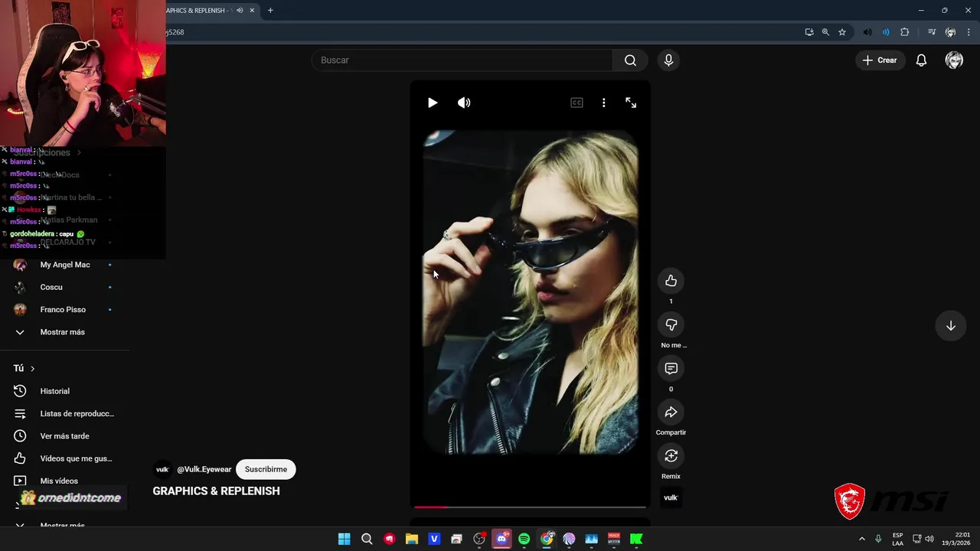The width and height of the screenshot is (980, 551).
Task: Open the Crear upload menu
Action: (880, 60)
